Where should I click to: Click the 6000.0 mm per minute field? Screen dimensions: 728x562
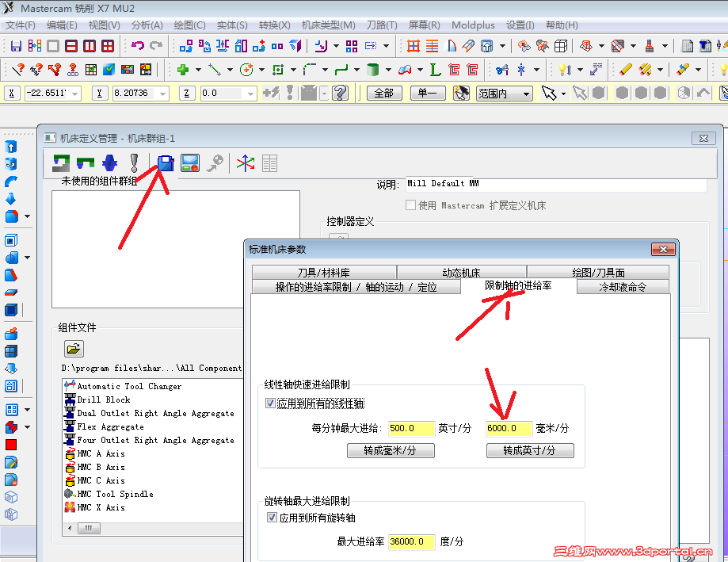509,428
